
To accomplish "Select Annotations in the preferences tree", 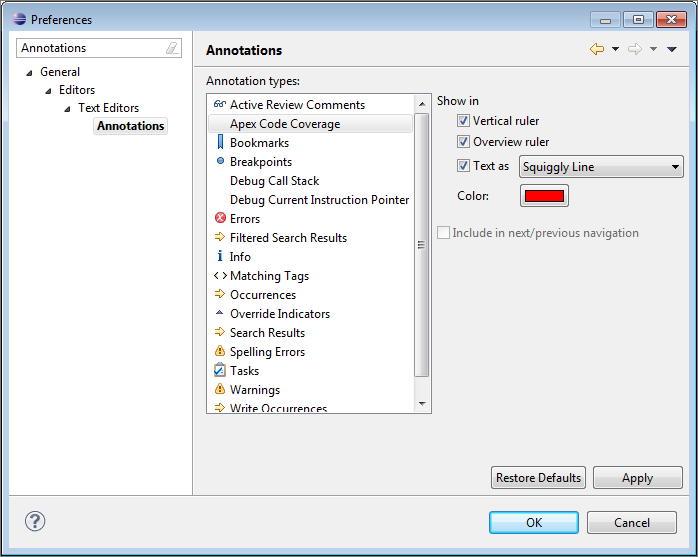I will (x=130, y=126).
